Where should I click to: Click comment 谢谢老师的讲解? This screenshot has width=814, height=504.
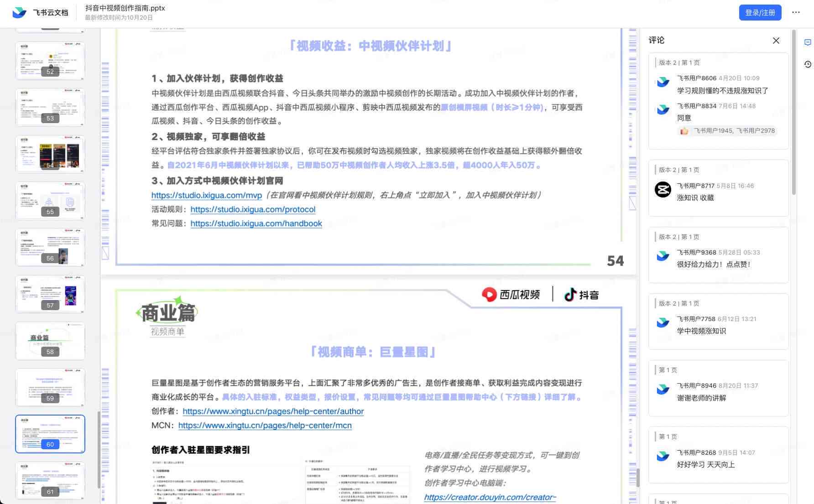click(701, 398)
